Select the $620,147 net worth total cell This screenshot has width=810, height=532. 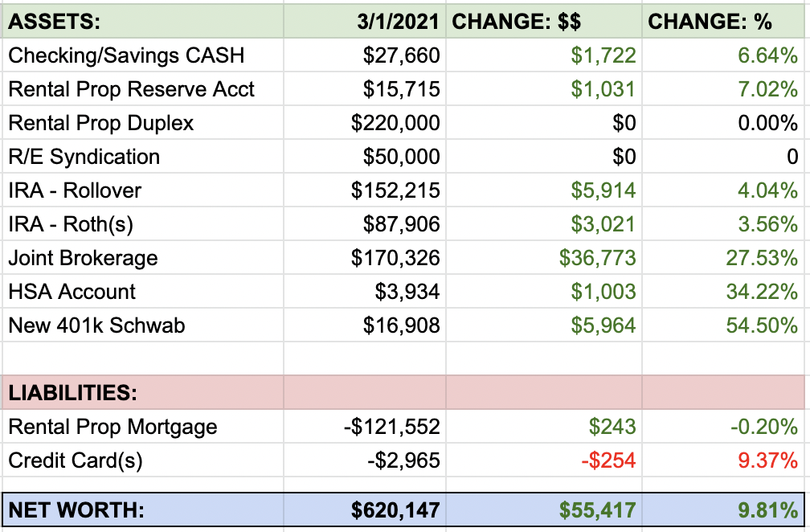[395, 509]
